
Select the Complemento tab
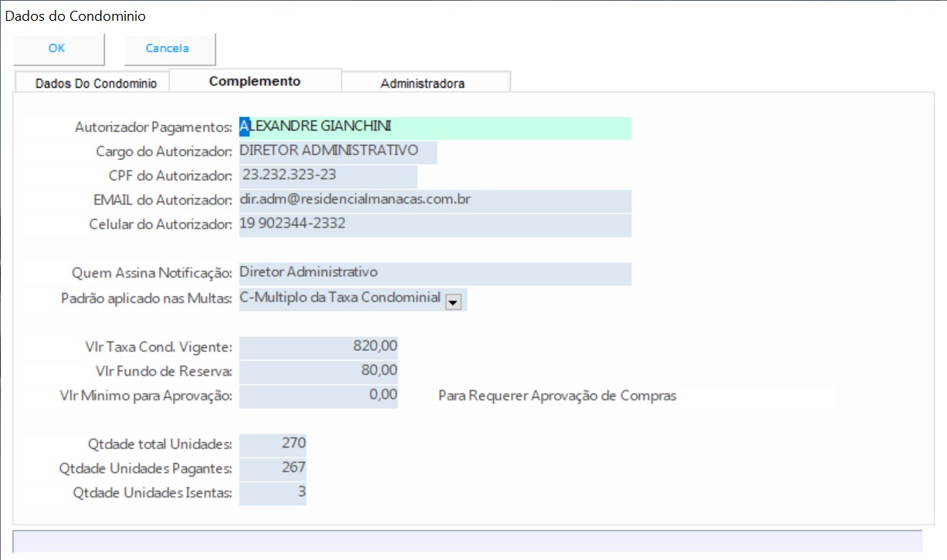tap(255, 81)
